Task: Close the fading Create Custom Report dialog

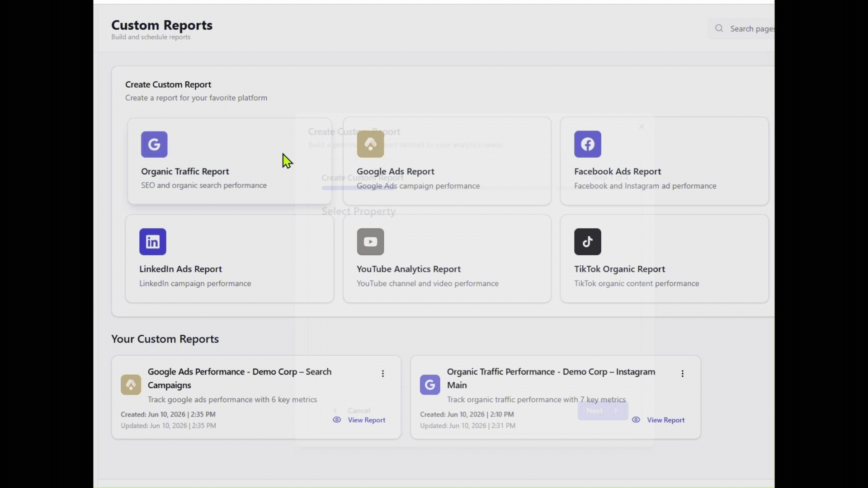Action: [x=642, y=127]
